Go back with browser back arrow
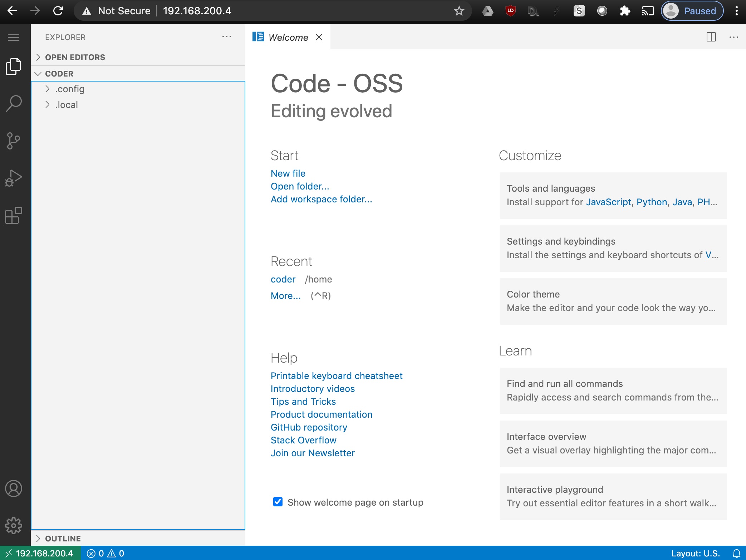Screen dimensions: 746x560 click(12, 11)
